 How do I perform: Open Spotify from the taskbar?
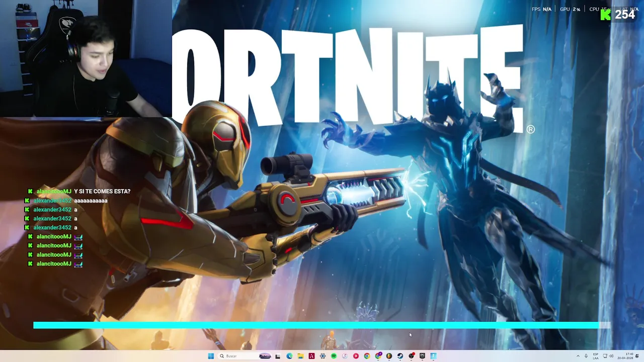[x=334, y=356]
